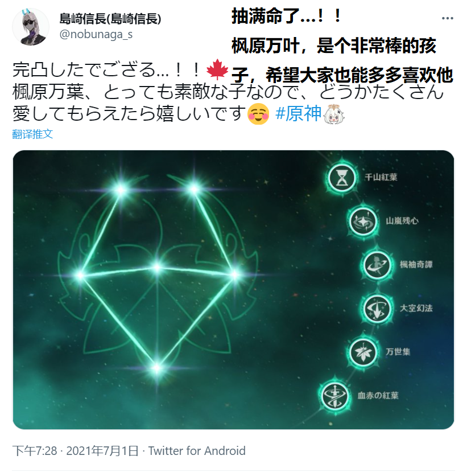Screen dimensions: 467x476
Task: Click the display name 島﨑信長(島崎信長)
Action: pos(110,19)
